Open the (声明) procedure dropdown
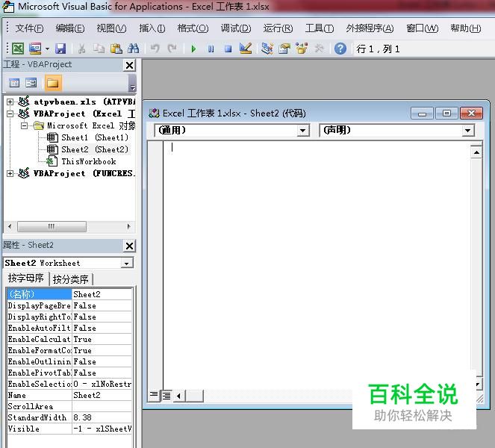The width and height of the screenshot is (495, 448). (468, 131)
